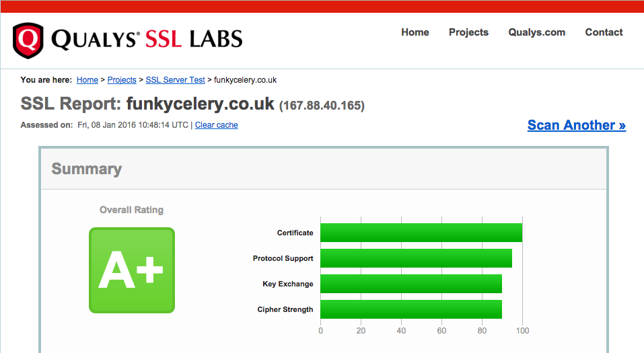Go to Qualys.com from the top nav
644x353 pixels.
click(x=536, y=32)
